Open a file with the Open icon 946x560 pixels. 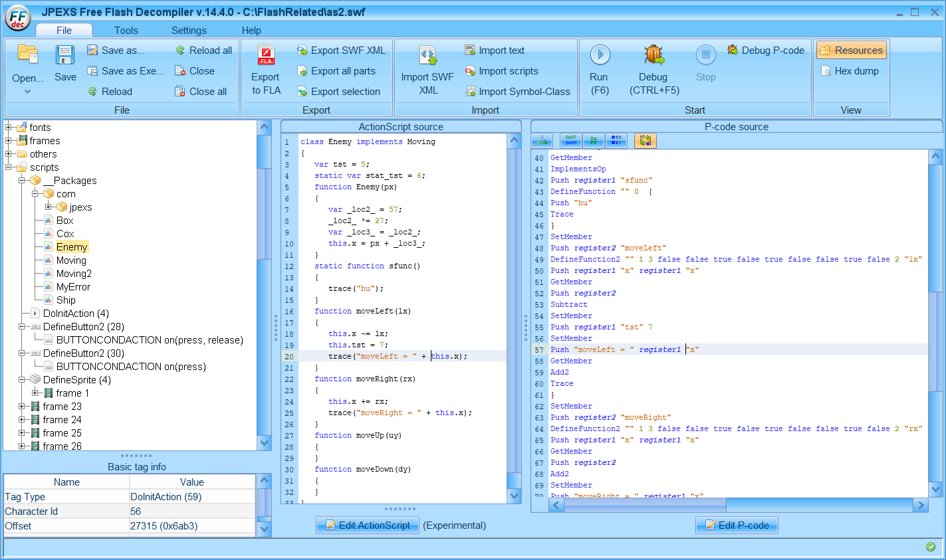click(x=28, y=55)
